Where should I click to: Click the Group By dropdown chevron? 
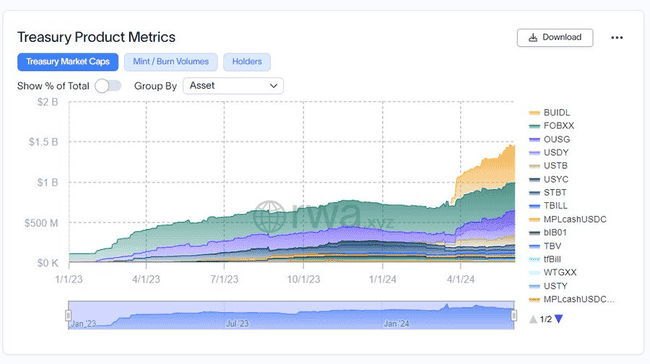[x=274, y=86]
